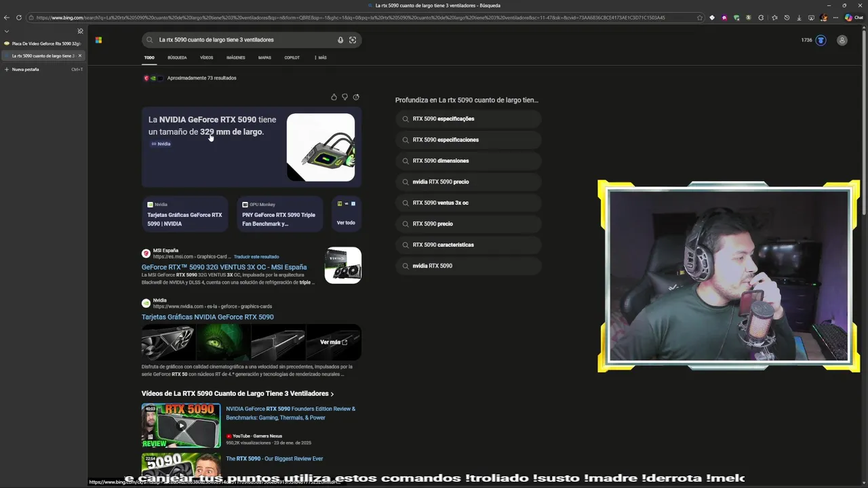Click the share icon above the answer
The height and width of the screenshot is (488, 868).
[x=356, y=97]
